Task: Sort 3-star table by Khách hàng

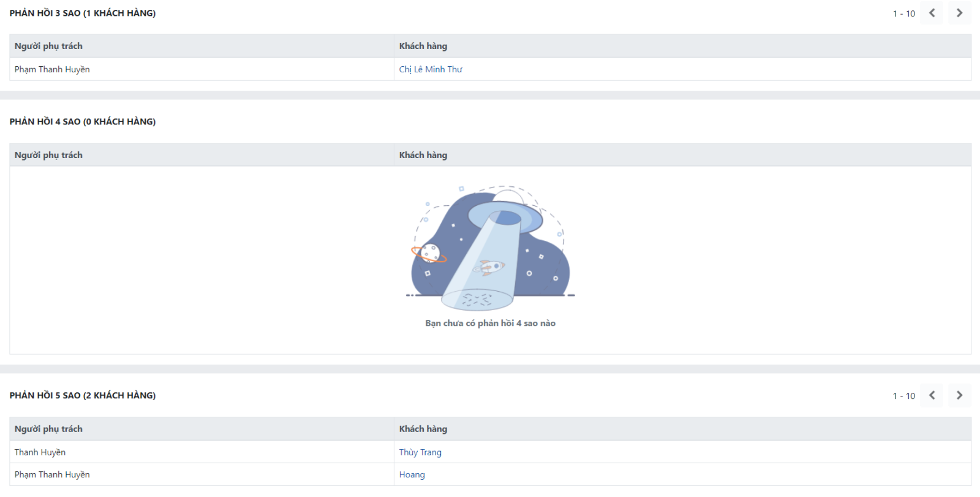Action: point(423,46)
